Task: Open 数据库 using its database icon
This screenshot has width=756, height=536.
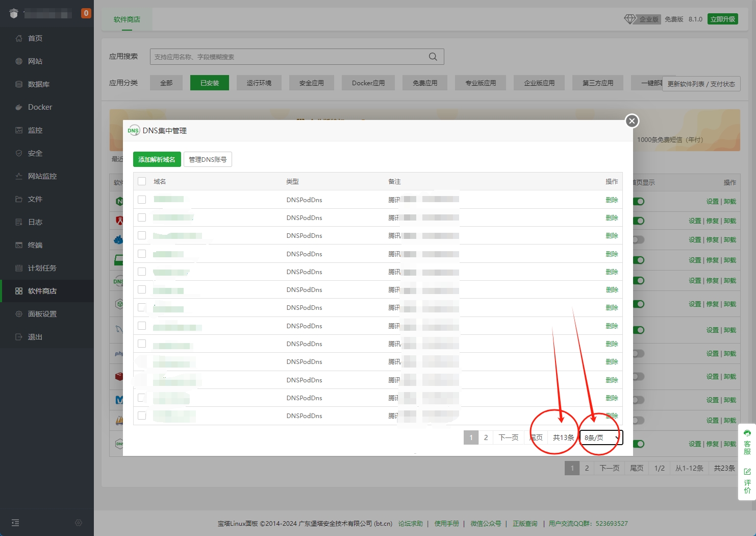Action: (x=19, y=84)
